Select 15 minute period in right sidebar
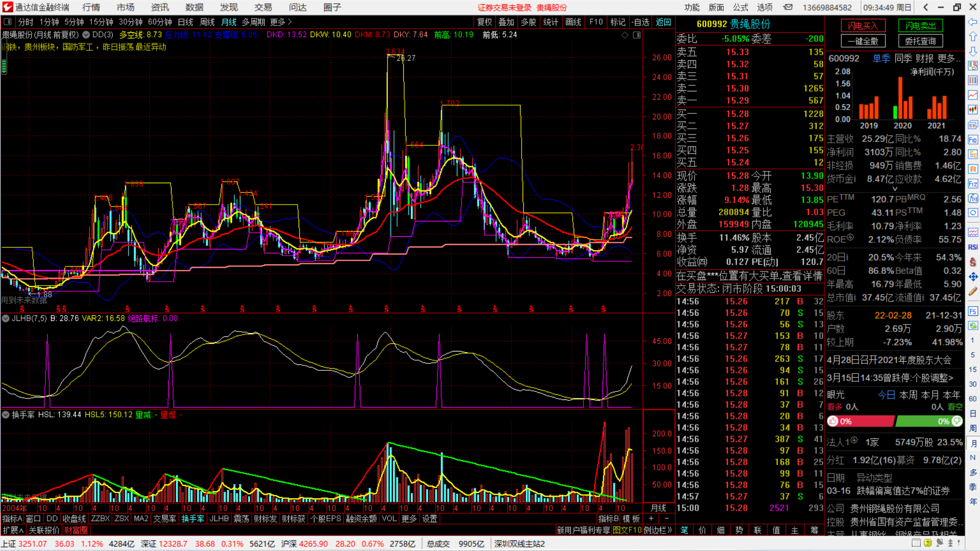This screenshot has width=980, height=551. [973, 369]
